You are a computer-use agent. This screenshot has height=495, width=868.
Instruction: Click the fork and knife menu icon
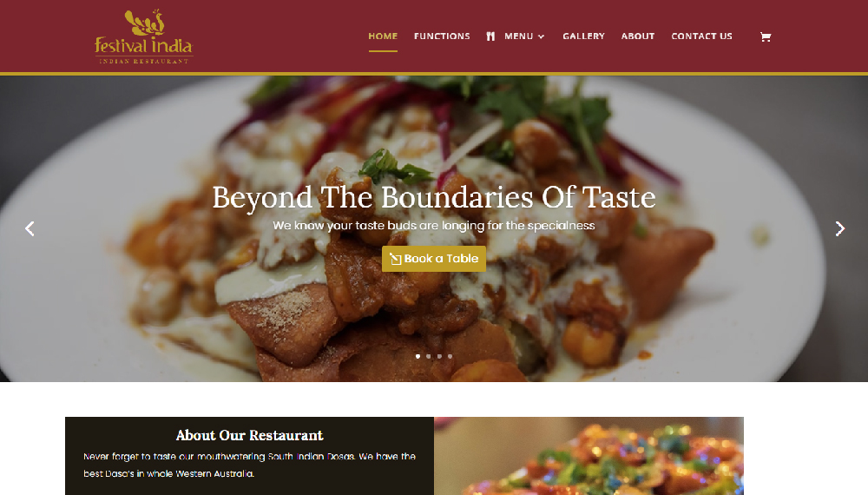(x=490, y=36)
